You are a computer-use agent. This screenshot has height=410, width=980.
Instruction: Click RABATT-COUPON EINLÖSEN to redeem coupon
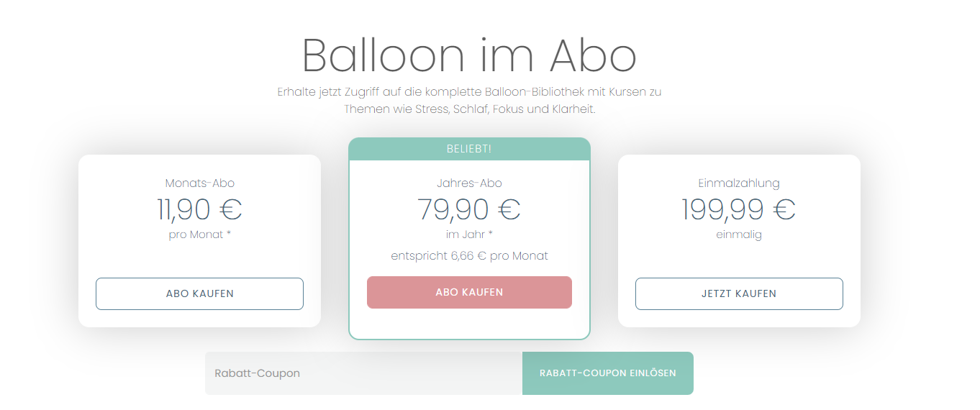coord(608,373)
